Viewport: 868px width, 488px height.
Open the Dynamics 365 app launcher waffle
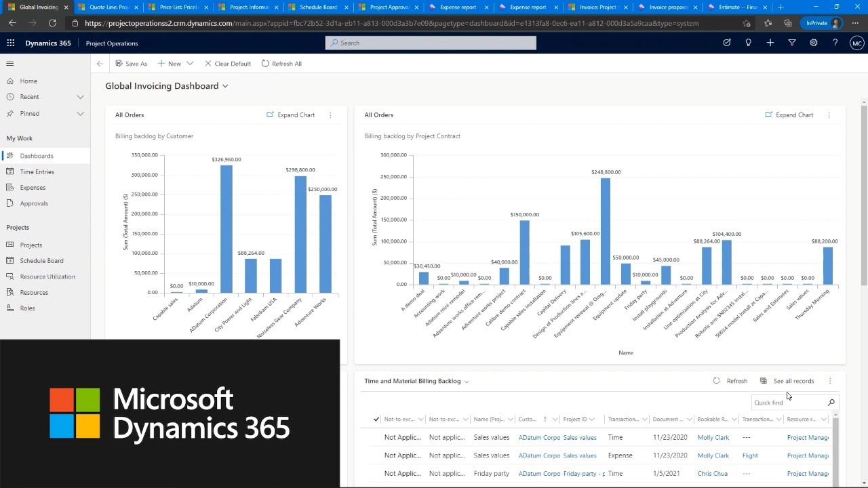tap(10, 43)
